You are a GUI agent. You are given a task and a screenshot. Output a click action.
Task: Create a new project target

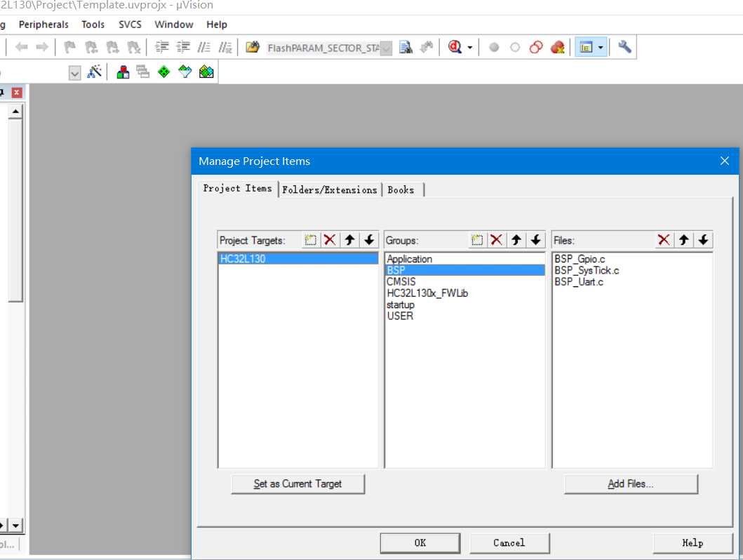tap(310, 240)
